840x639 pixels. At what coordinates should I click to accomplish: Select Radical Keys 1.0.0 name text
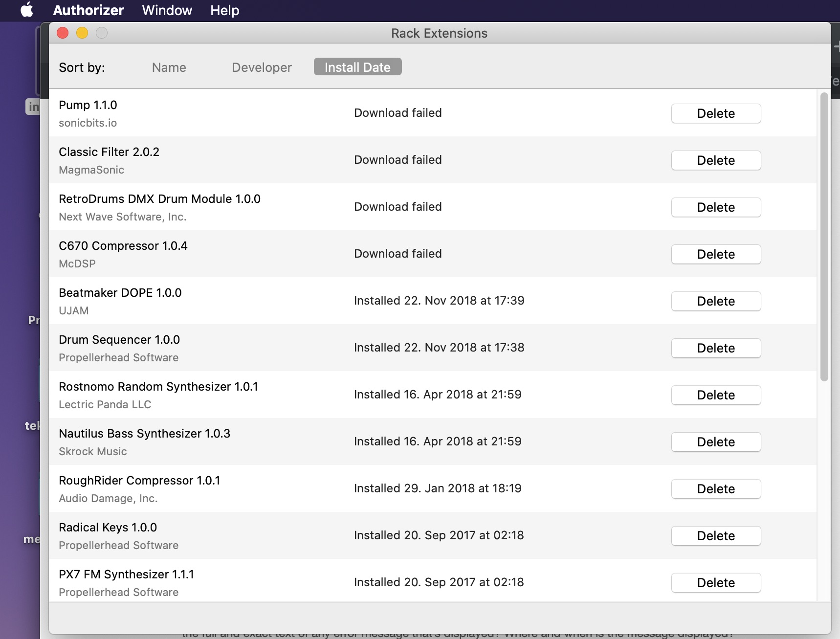108,528
